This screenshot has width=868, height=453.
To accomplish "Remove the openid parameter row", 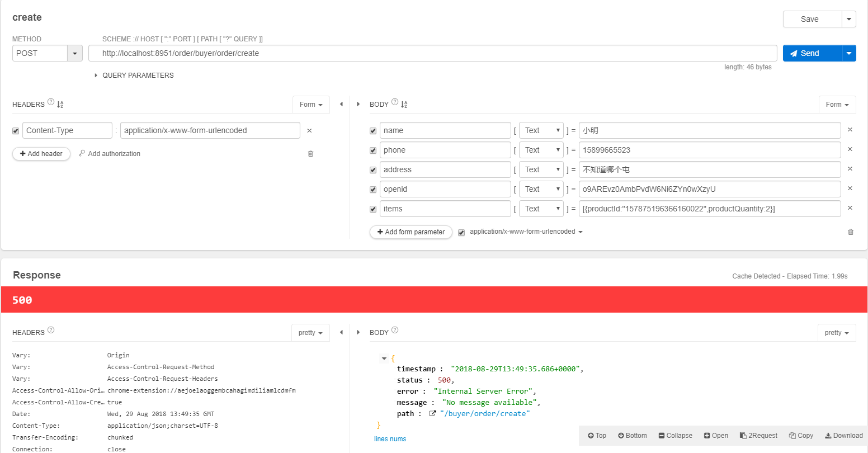I will point(850,188).
